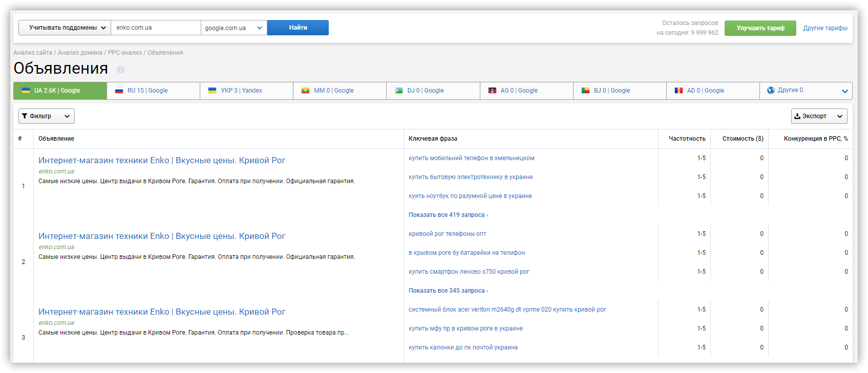Viewport: 868px width, 373px height.
Task: Click the row number 2 cell
Action: point(23,262)
